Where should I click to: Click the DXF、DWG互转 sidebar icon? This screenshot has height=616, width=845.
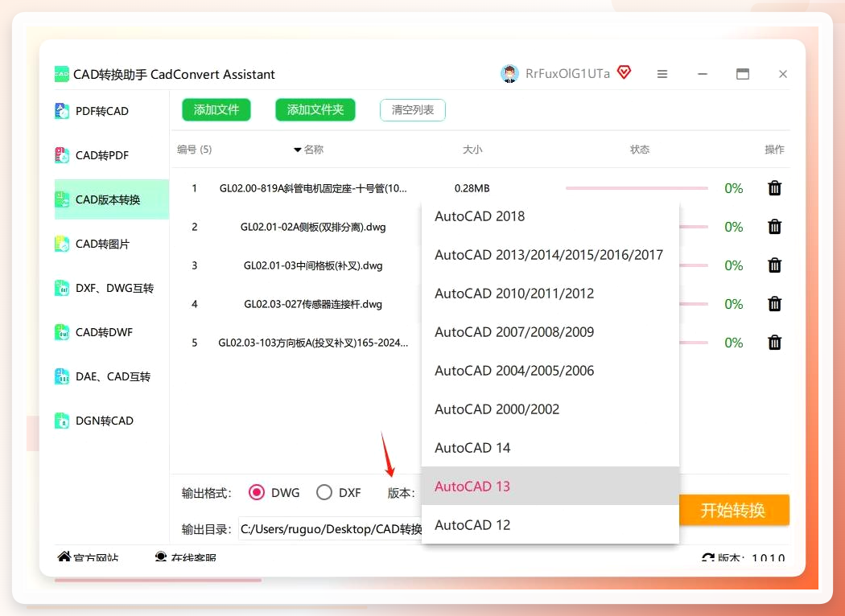pyautogui.click(x=62, y=288)
